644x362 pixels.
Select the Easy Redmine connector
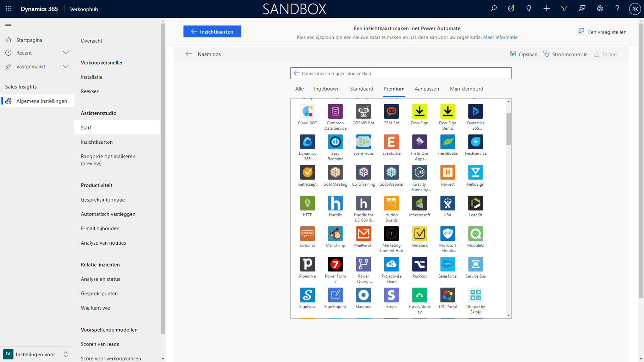[335, 142]
